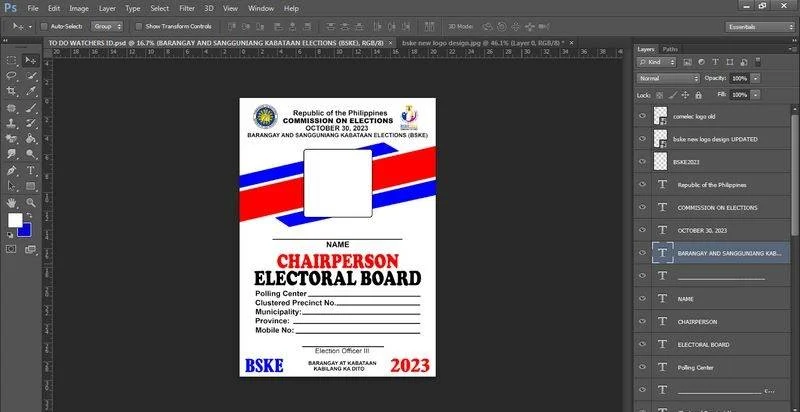Open the Fill slider dropdown arrow
800x412 pixels.
pyautogui.click(x=756, y=95)
